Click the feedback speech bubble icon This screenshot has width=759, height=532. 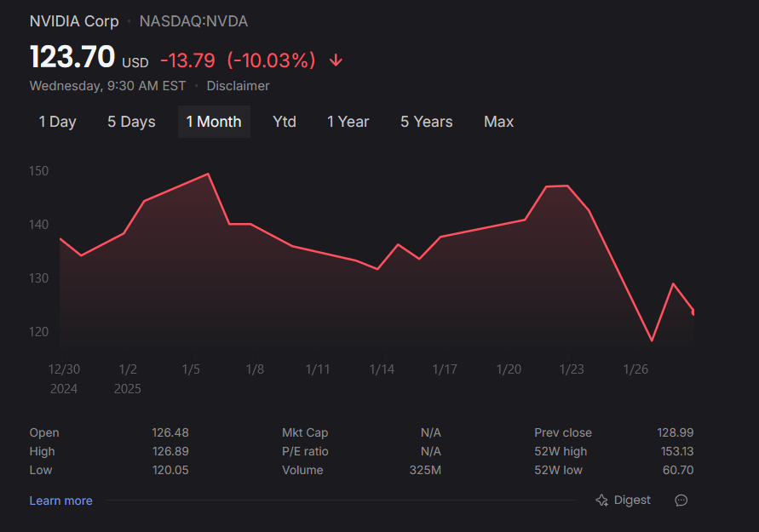(x=681, y=501)
